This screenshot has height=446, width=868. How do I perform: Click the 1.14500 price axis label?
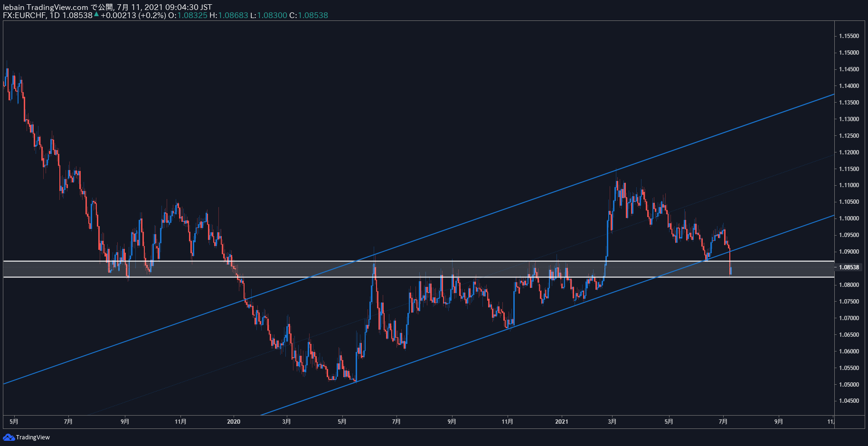[x=849, y=69]
